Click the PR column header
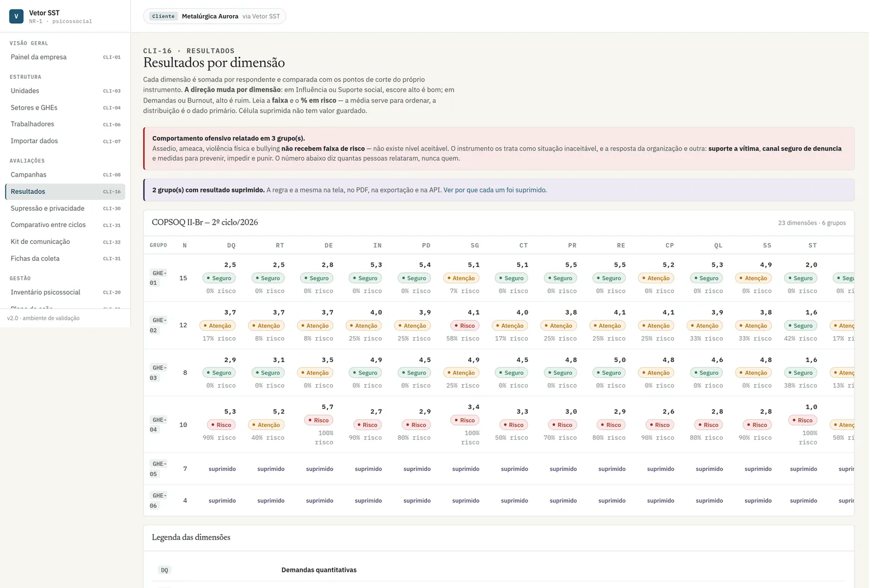The height and width of the screenshot is (588, 869). (x=572, y=246)
